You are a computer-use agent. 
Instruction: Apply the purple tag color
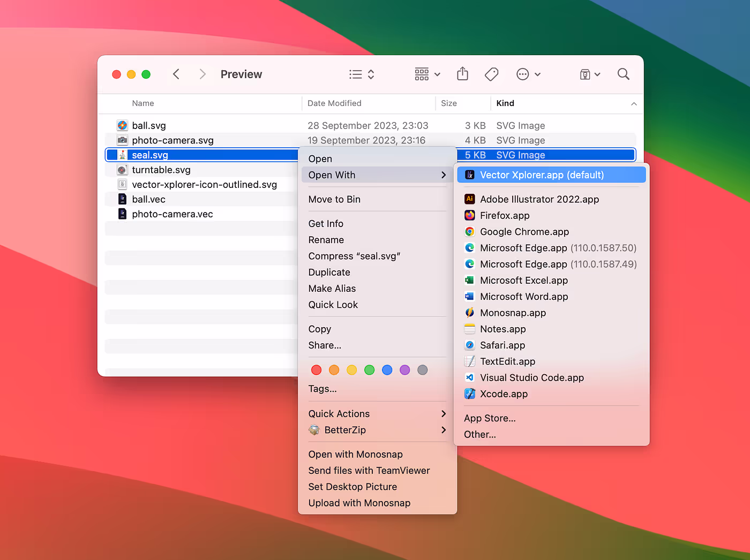coord(405,370)
